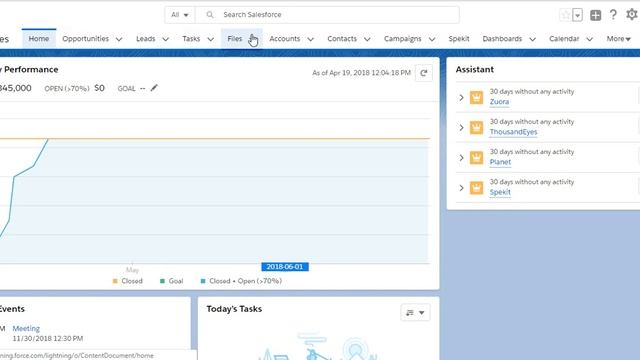Click the Closed legend swatch
This screenshot has height=360, width=640.
(115, 281)
